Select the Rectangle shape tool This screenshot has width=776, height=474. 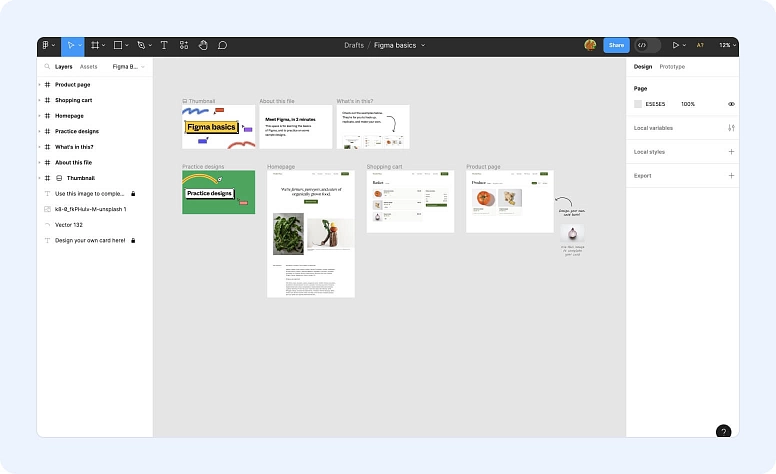point(118,45)
